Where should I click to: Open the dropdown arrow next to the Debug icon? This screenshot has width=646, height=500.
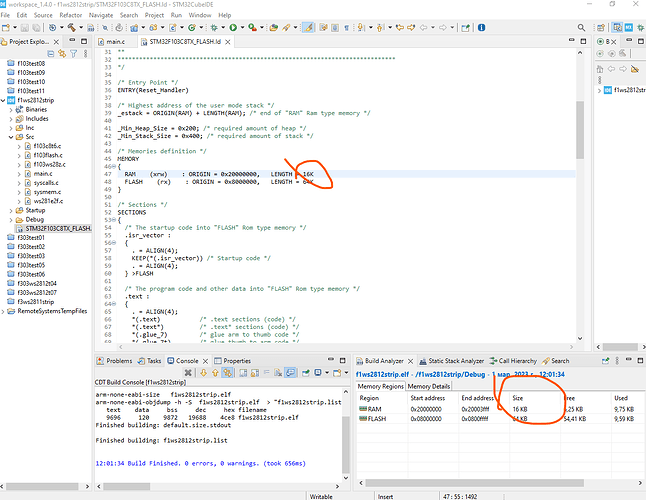pyautogui.click(x=223, y=28)
